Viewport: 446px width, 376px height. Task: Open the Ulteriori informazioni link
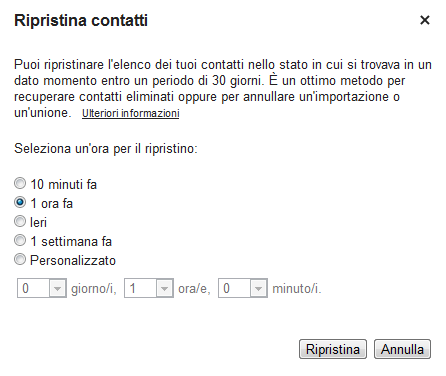click(131, 113)
